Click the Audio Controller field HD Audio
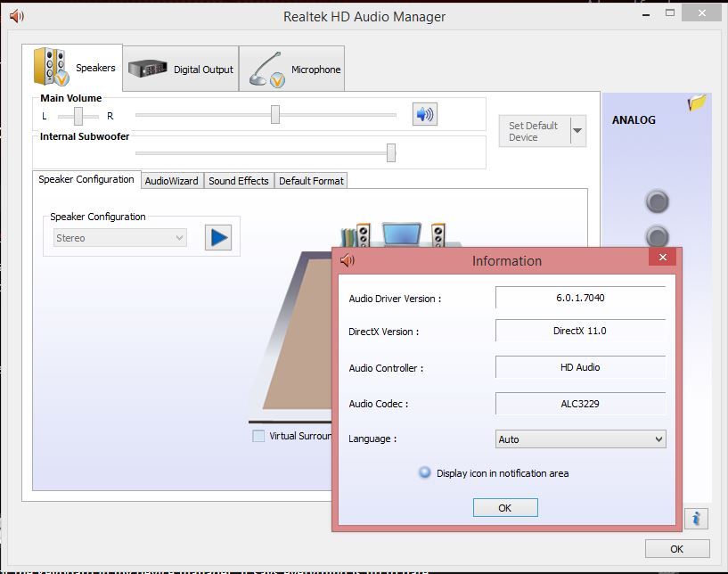This screenshot has width=728, height=574. click(580, 367)
